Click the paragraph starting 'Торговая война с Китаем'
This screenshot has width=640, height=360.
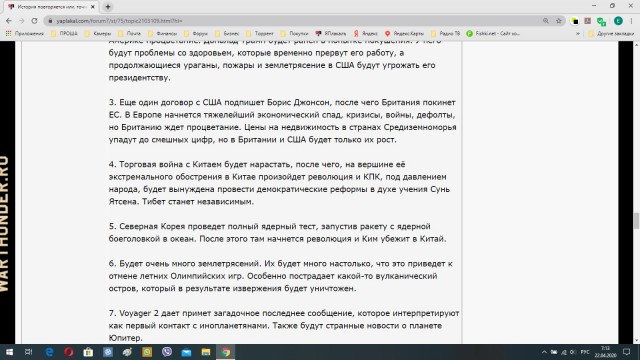pyautogui.click(x=279, y=183)
